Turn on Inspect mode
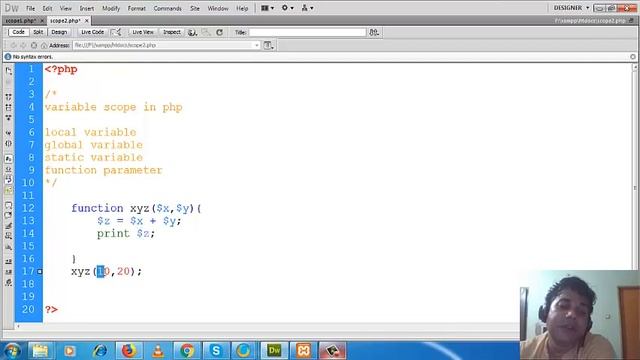This screenshot has height=360, width=640. click(x=172, y=32)
